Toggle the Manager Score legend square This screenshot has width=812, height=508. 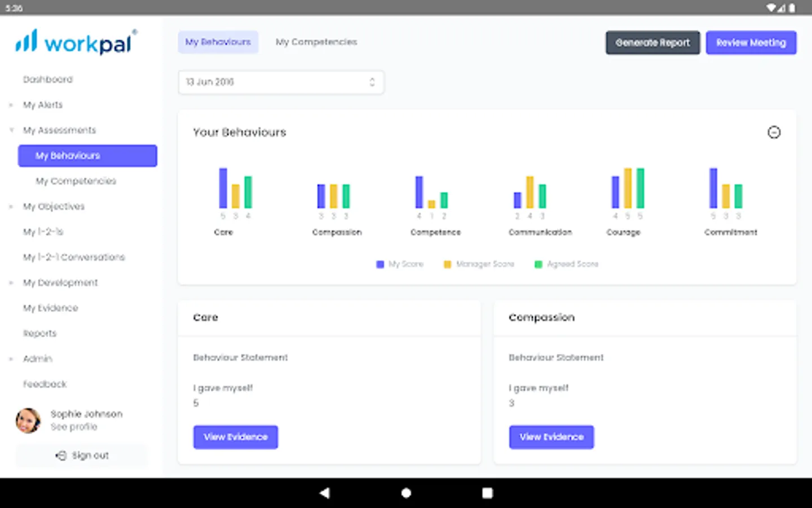(447, 264)
